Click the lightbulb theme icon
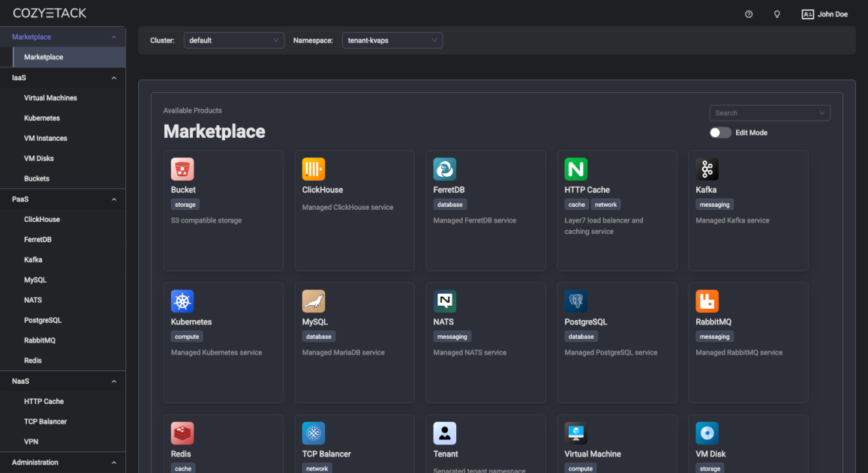Image resolution: width=868 pixels, height=473 pixels. (776, 14)
